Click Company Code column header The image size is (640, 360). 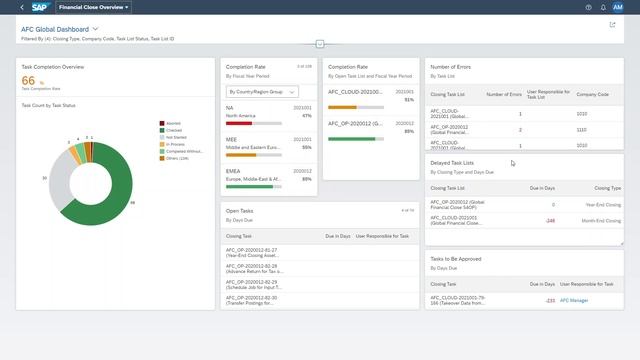point(592,94)
